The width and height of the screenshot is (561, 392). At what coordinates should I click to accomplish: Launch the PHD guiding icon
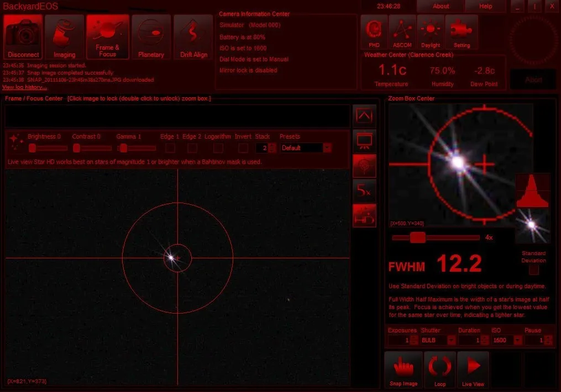374,32
